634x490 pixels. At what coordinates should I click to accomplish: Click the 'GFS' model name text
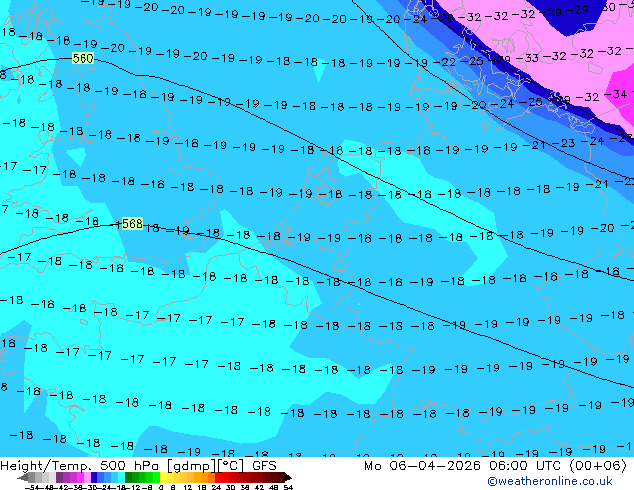click(264, 466)
